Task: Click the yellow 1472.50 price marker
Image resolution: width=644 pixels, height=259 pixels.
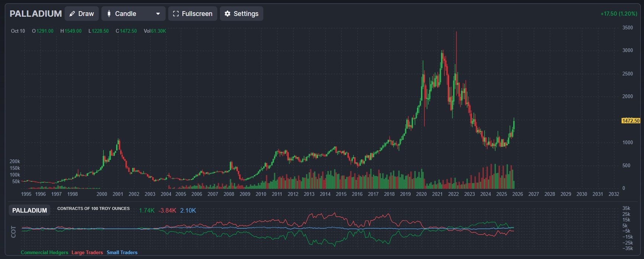Action: [631, 121]
